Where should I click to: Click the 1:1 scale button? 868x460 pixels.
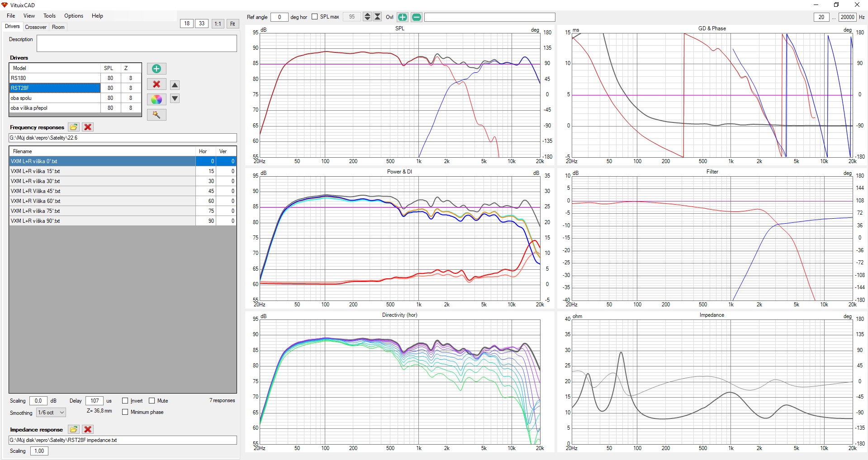click(218, 23)
